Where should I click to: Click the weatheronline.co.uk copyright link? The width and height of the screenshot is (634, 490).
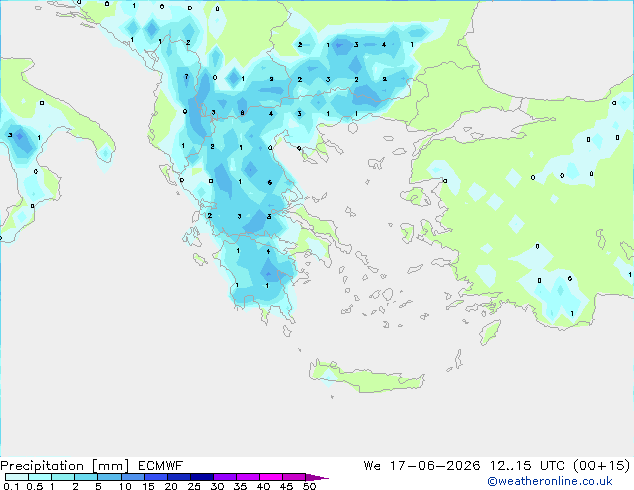[x=550, y=481]
